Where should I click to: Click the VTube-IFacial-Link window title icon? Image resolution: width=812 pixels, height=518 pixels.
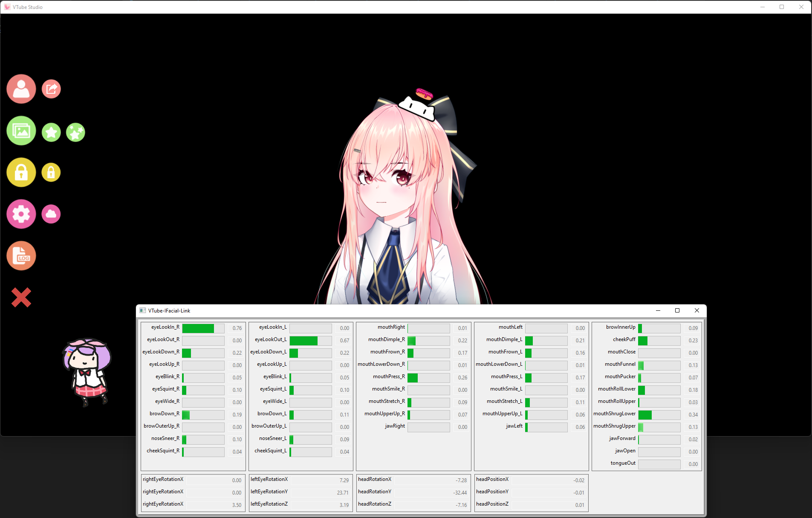143,310
